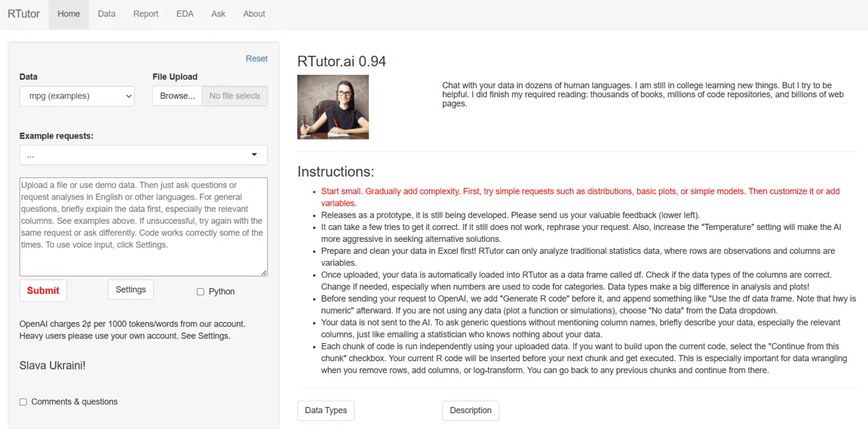This screenshot has width=868, height=438.
Task: Open the About tab
Action: click(254, 14)
